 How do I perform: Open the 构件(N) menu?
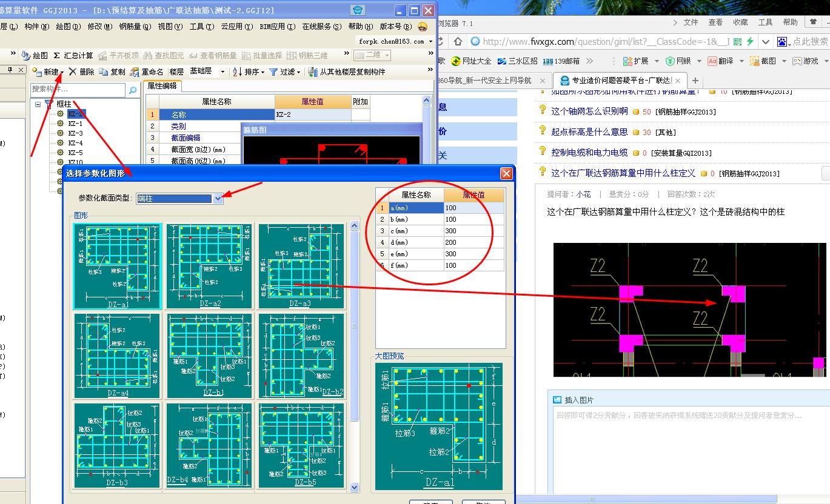pyautogui.click(x=36, y=27)
